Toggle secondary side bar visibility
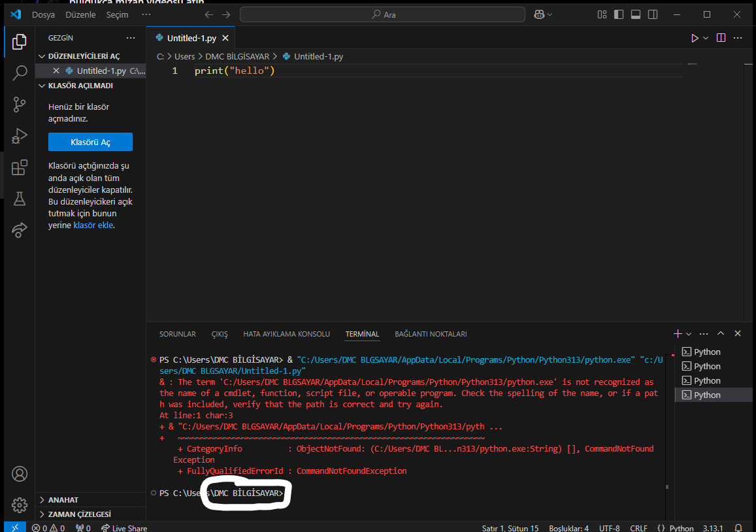Viewport: 756px width, 532px height. tap(653, 14)
